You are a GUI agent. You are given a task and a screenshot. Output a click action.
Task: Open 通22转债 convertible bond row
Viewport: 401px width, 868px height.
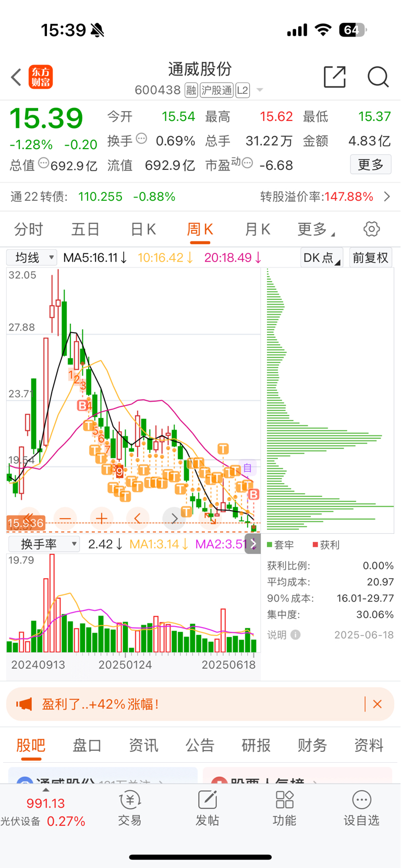[x=200, y=197]
